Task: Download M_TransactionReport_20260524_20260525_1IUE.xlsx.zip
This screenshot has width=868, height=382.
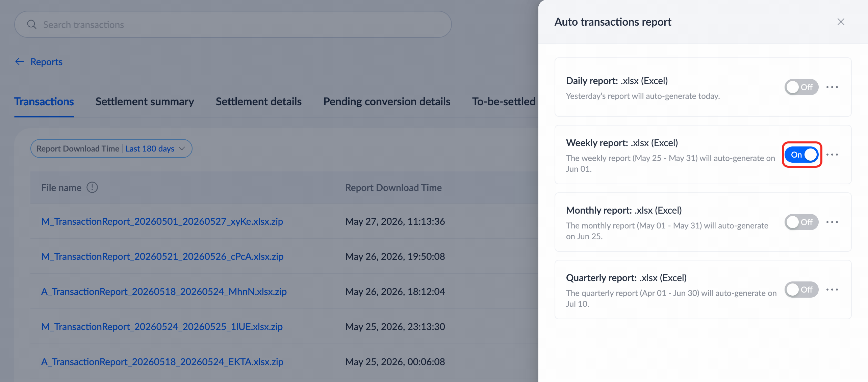Action: coord(162,327)
